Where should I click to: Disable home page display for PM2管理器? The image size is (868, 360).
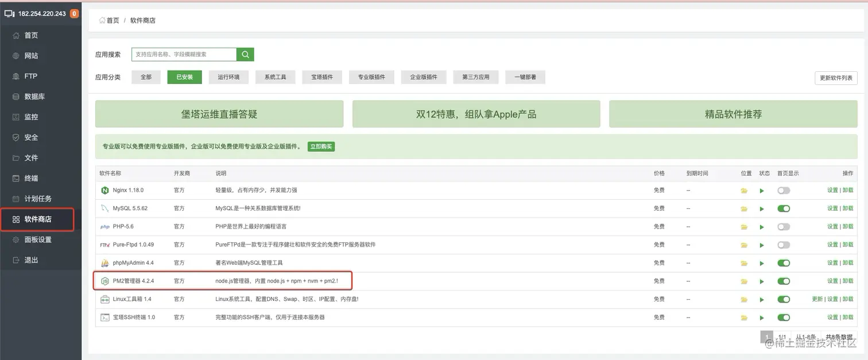784,281
